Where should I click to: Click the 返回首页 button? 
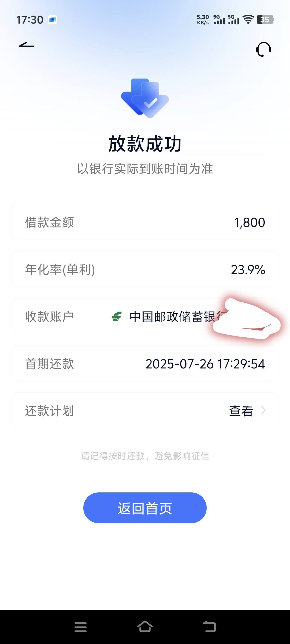145,508
